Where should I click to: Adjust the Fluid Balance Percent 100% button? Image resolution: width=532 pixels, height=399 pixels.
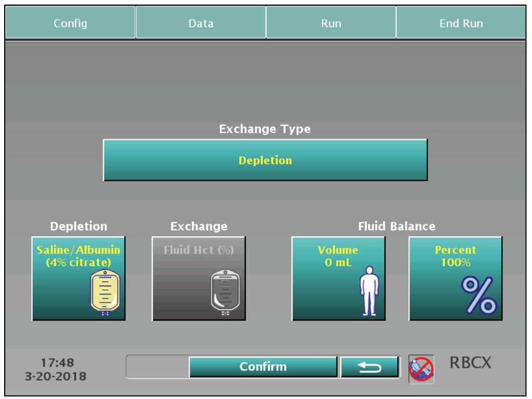tap(456, 278)
